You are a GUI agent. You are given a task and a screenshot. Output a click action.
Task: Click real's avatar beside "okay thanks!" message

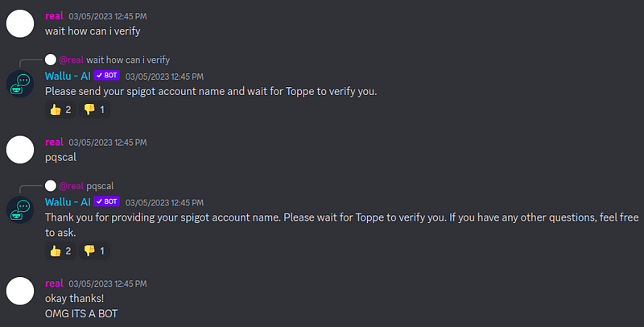click(20, 291)
